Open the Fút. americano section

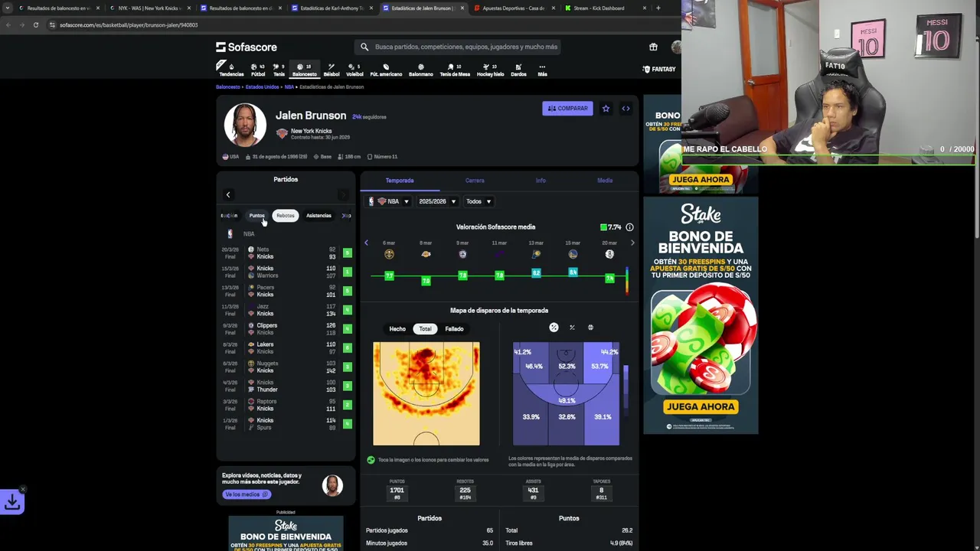pyautogui.click(x=386, y=70)
